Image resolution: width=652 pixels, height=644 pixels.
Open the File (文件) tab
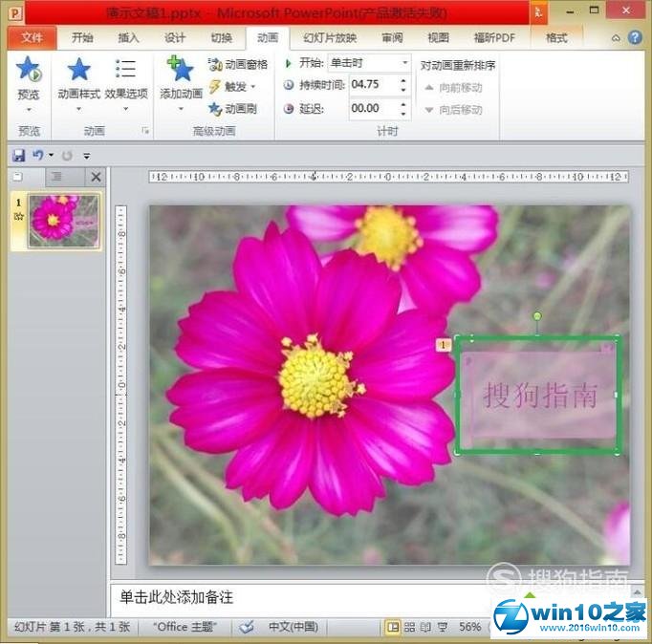click(33, 38)
